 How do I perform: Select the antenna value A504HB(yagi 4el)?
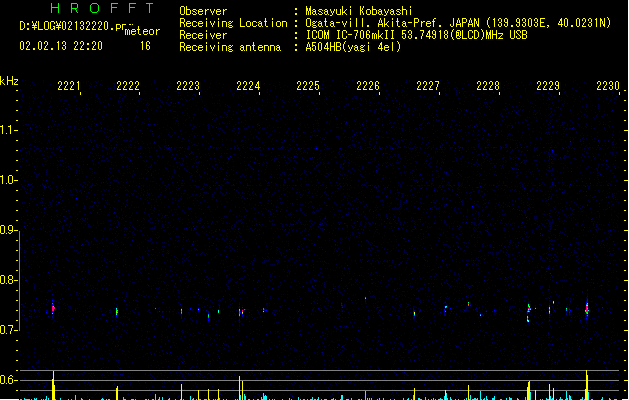point(353,47)
